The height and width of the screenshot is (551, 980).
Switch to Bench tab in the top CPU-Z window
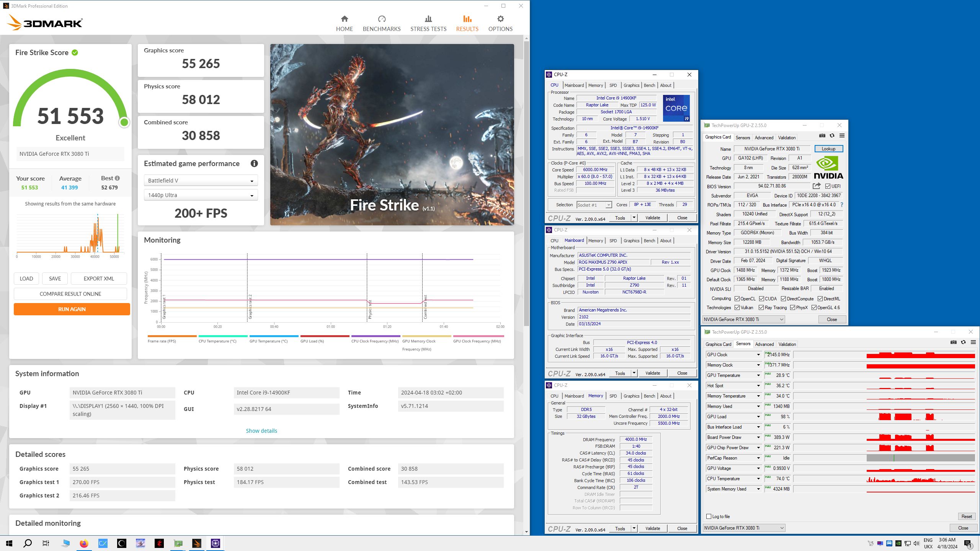click(x=649, y=85)
